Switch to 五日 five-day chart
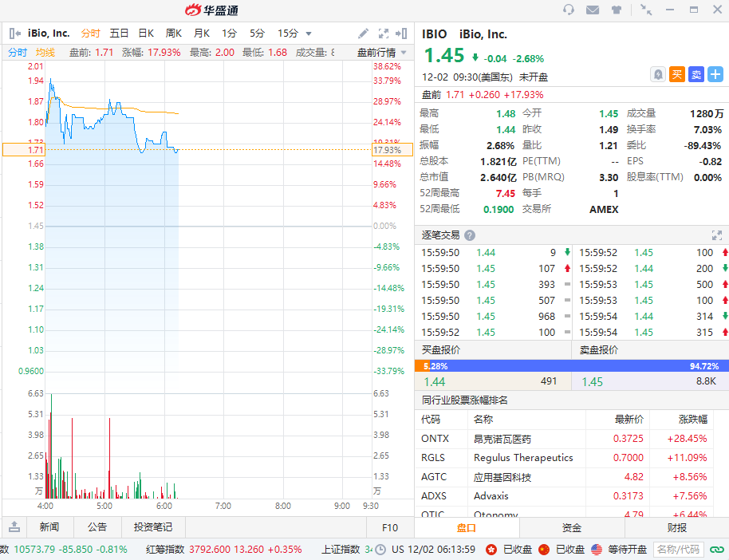The height and width of the screenshot is (560, 729). pos(119,34)
